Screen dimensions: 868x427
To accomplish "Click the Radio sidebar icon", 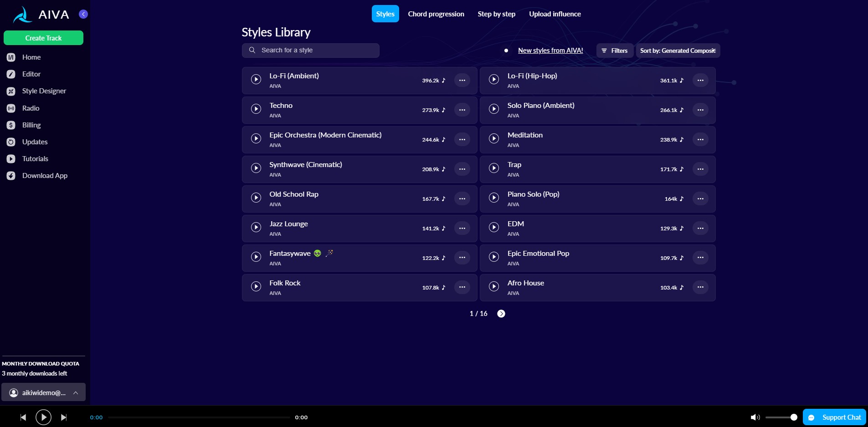I will (x=11, y=108).
